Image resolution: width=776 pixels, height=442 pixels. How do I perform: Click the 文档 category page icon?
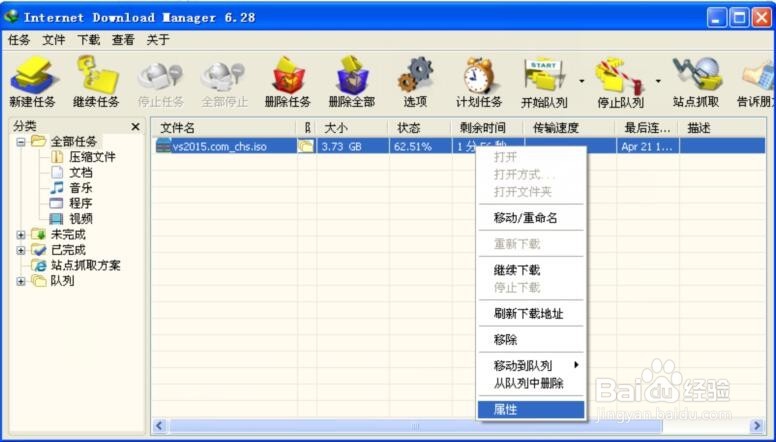click(57, 173)
